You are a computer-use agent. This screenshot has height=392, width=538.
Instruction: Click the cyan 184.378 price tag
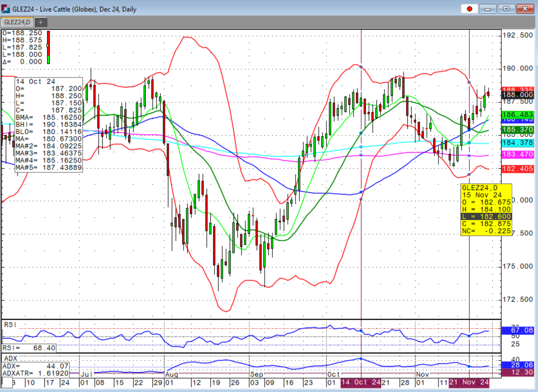click(518, 143)
